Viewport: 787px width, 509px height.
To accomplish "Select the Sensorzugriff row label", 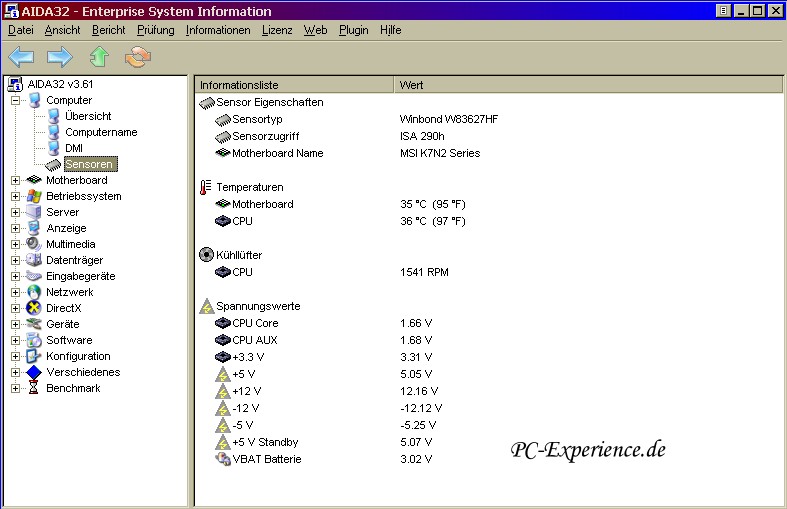I will (266, 136).
